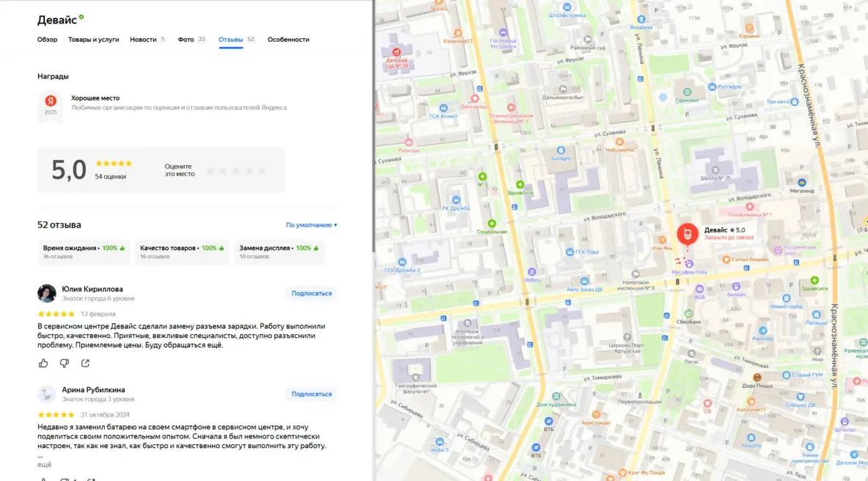Viewport: 868px width, 481px height.
Task: Click the Аристократ restaurant marker
Action: click(x=596, y=414)
